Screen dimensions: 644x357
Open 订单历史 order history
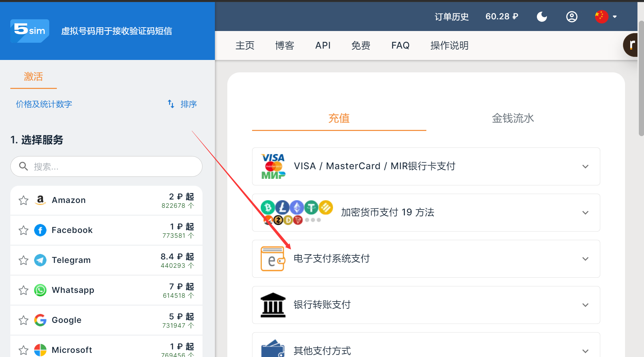click(451, 17)
